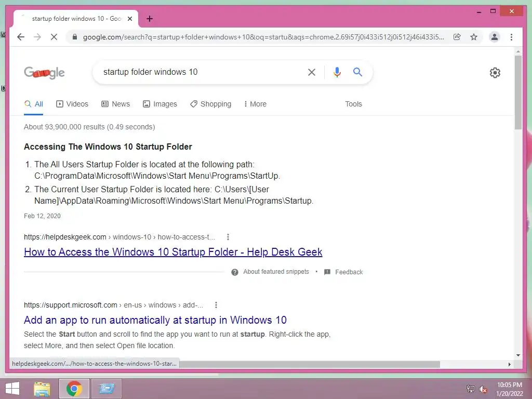Go back to the previous page
The height and width of the screenshot is (399, 532).
(21, 37)
